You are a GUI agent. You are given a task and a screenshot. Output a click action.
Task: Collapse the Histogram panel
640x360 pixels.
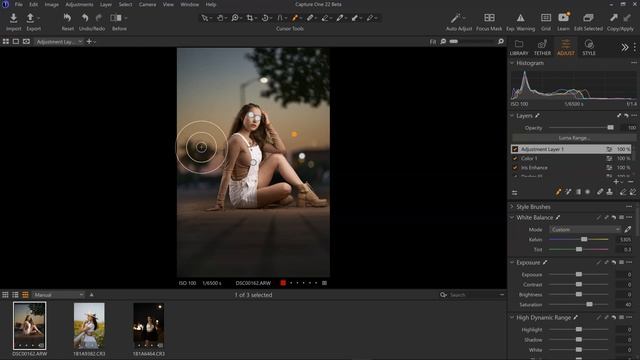click(512, 63)
